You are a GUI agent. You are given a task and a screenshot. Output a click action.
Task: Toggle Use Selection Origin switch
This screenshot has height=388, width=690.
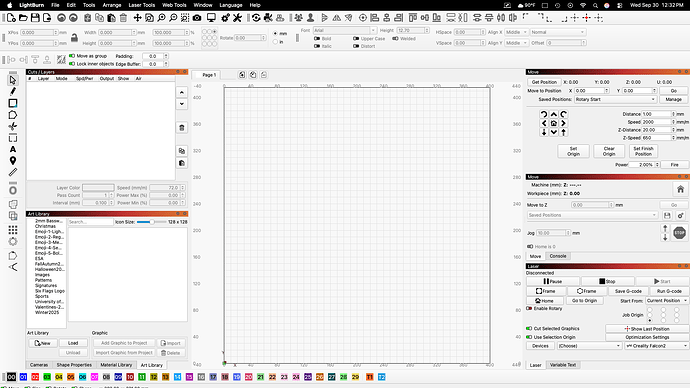click(529, 337)
